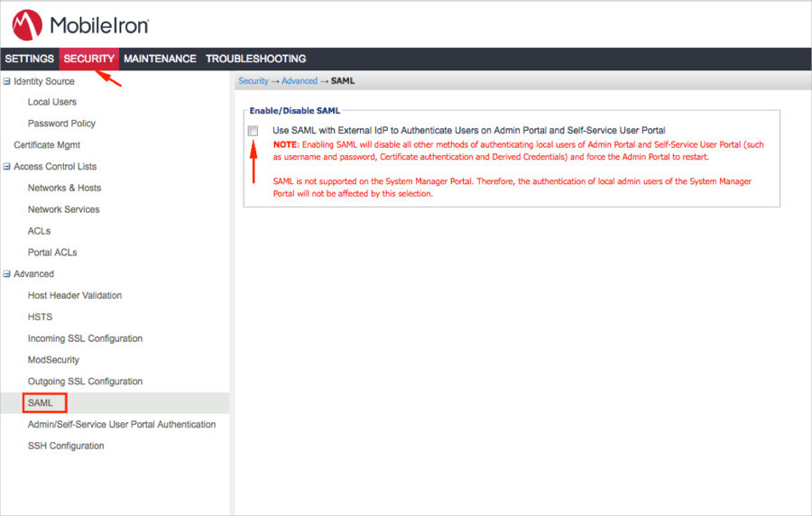Switch to the MAINTENANCE tab
812x516 pixels.
point(160,59)
